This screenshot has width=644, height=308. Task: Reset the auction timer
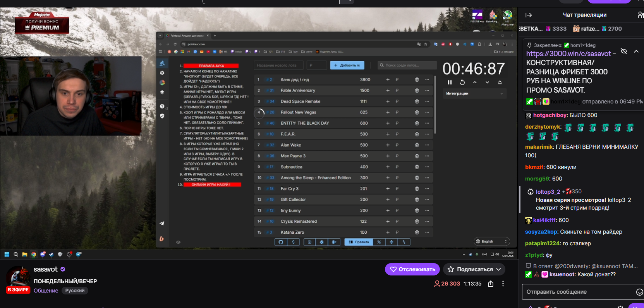point(462,82)
